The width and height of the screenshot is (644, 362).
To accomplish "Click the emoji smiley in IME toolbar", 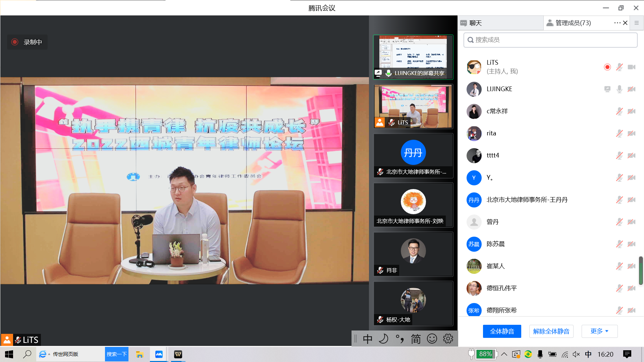I will coord(432,339).
